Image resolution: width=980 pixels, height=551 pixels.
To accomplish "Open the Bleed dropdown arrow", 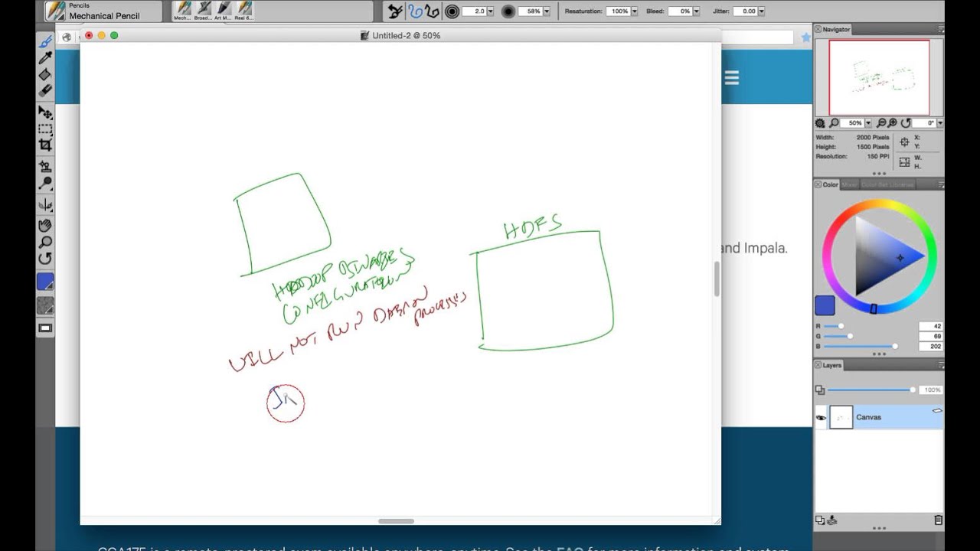I will (x=696, y=11).
